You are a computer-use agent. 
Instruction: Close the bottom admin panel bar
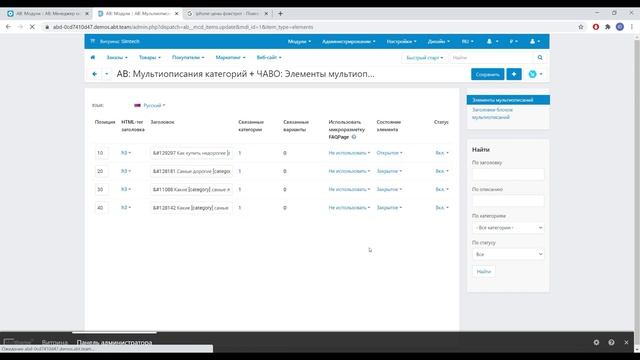[x=626, y=342]
